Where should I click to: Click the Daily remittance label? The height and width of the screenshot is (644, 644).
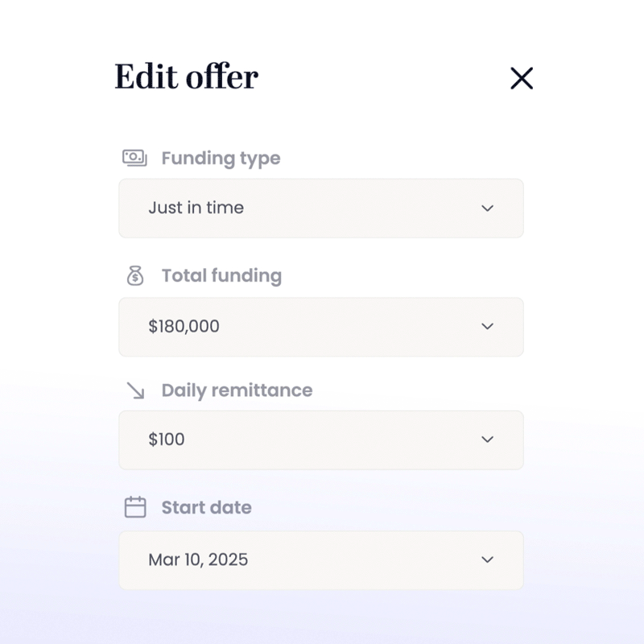click(237, 390)
